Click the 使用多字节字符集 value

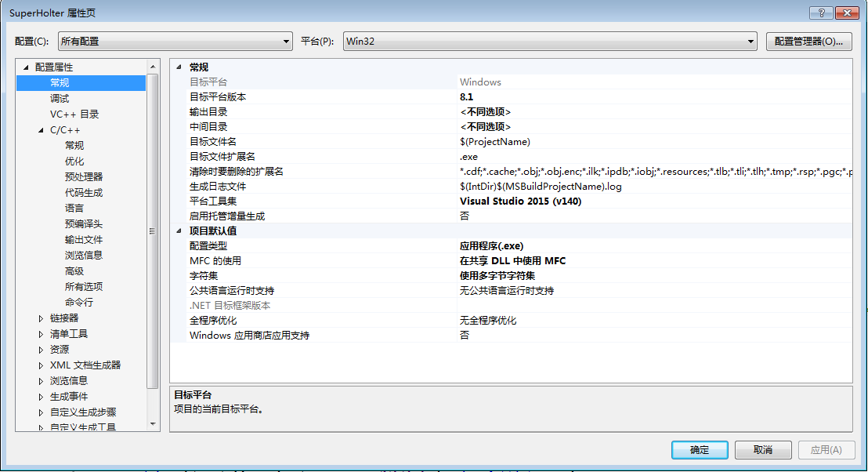(655, 276)
